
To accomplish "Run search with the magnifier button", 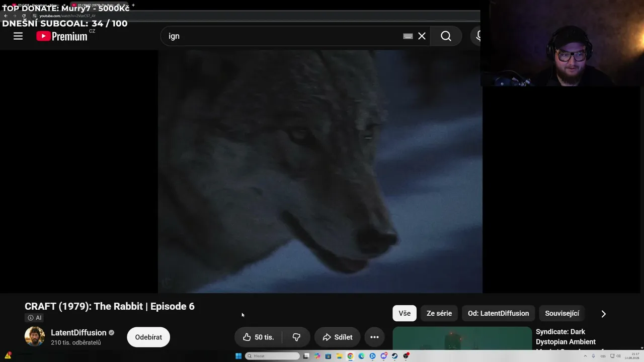I will (x=446, y=36).
